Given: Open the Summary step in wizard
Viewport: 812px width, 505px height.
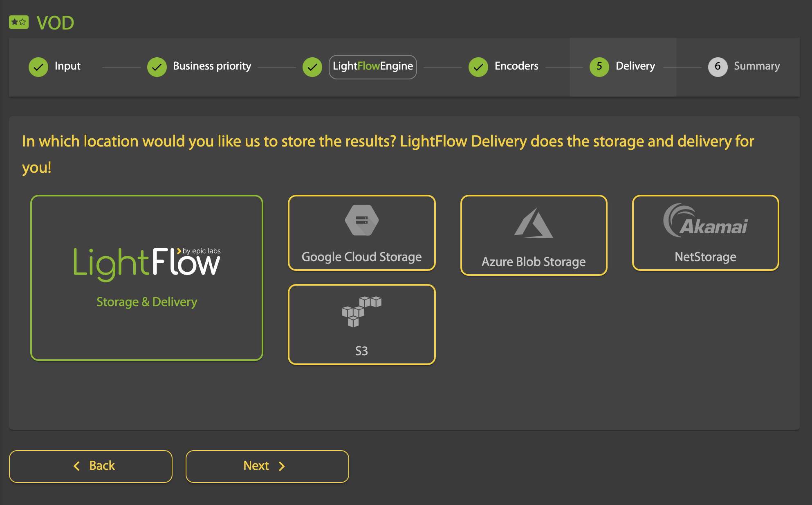Looking at the screenshot, I should (x=756, y=66).
